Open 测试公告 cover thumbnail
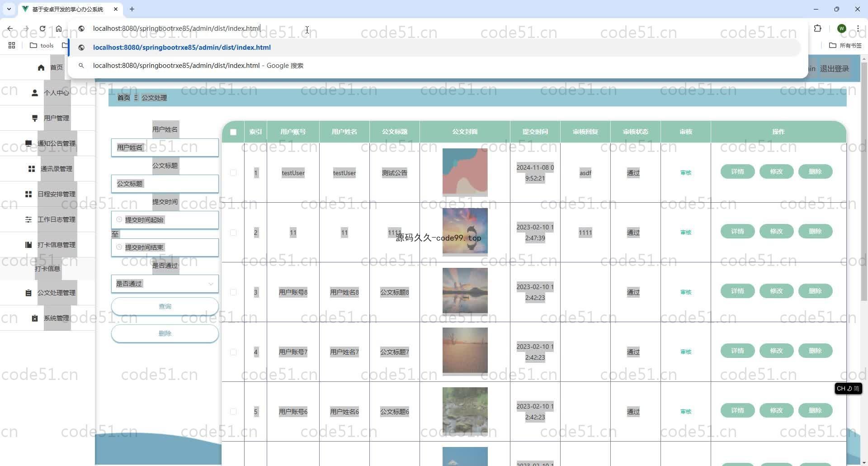Image resolution: width=868 pixels, height=466 pixels. point(465,171)
